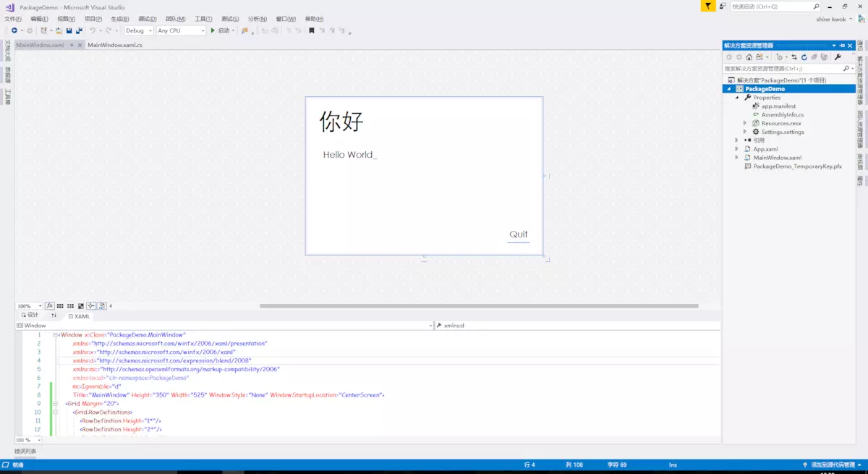Open the 文件(F) menu
The height and width of the screenshot is (474, 868).
tap(13, 19)
